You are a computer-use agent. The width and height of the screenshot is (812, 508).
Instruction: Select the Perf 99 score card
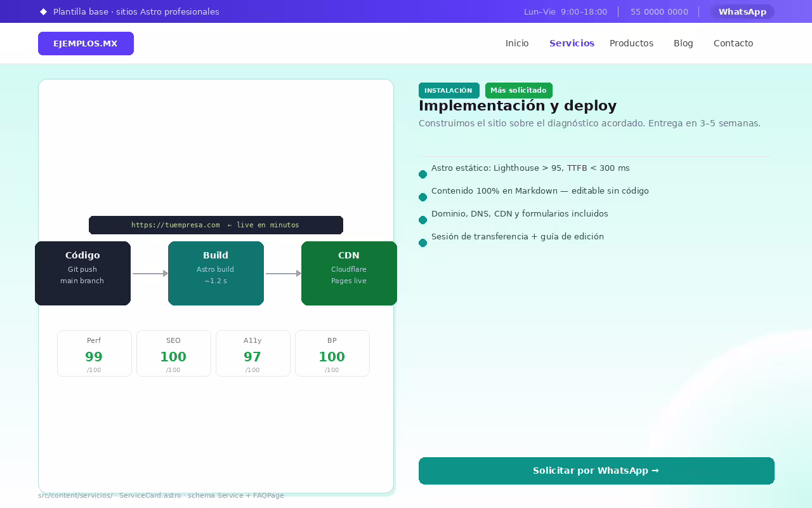coord(94,353)
